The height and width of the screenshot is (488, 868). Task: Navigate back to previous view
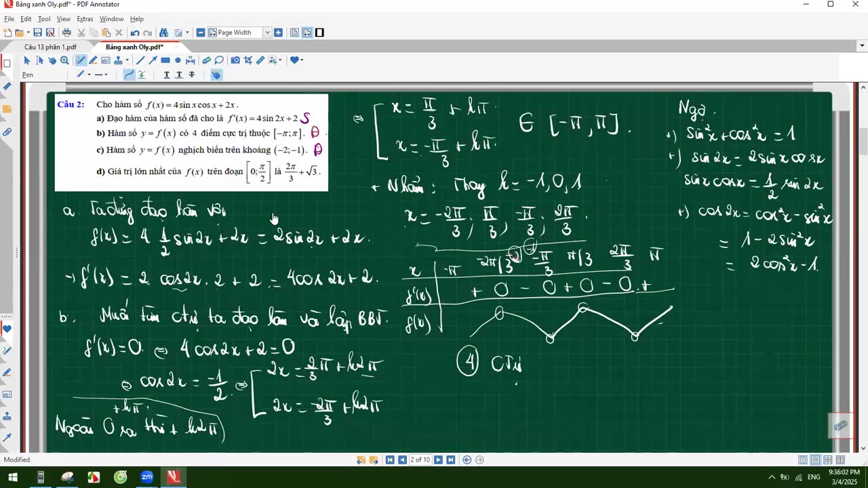467,460
